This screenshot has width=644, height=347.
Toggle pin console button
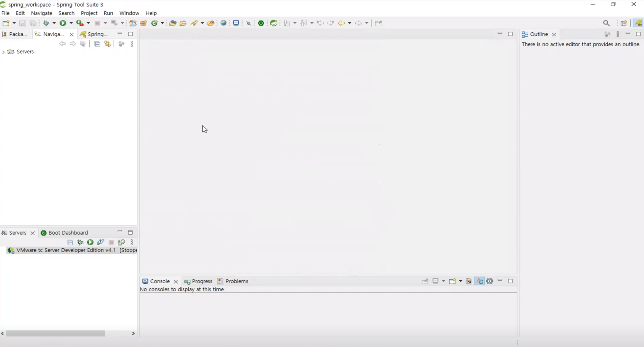[x=425, y=281]
